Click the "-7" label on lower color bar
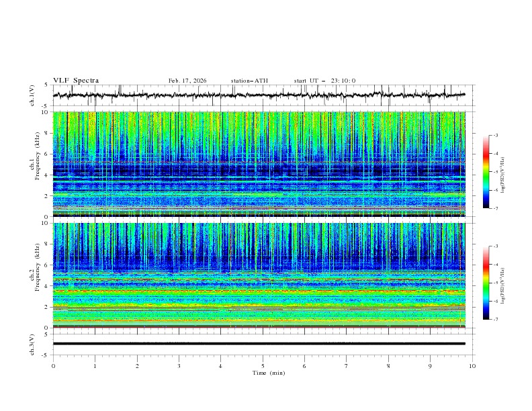 click(495, 319)
